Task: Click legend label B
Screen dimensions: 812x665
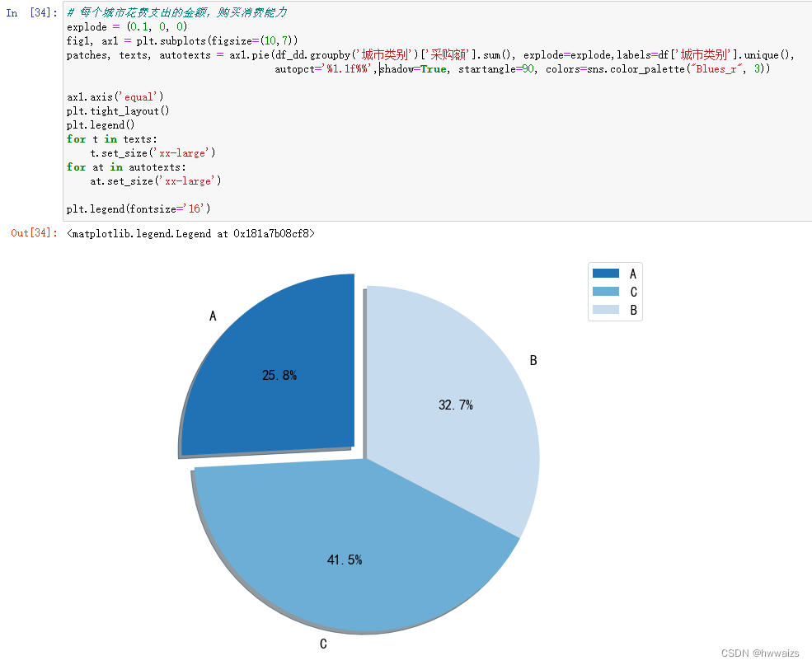Action: tap(633, 310)
